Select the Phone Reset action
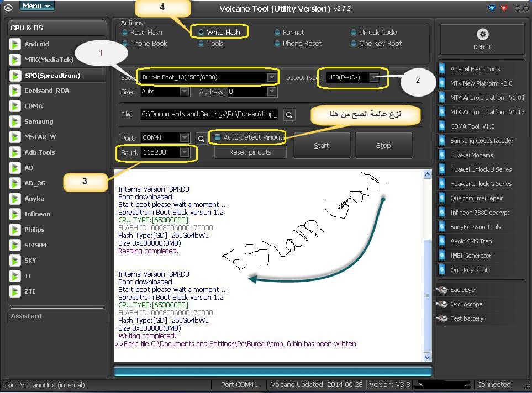 coord(298,44)
